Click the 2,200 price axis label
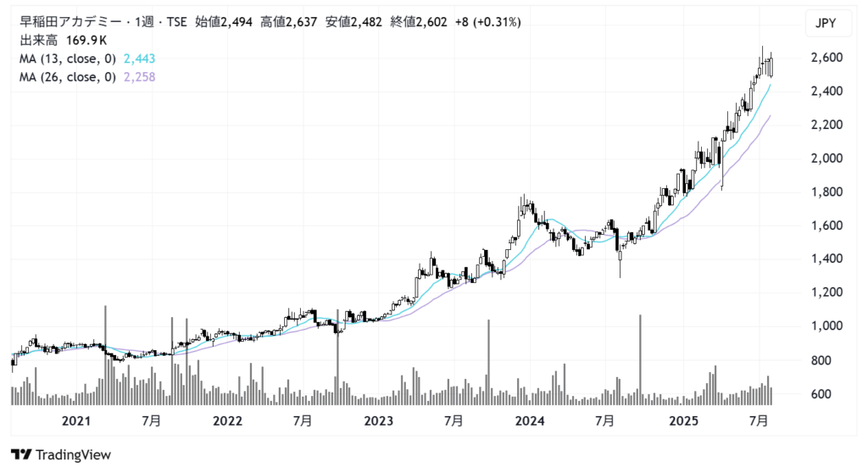This screenshot has height=473, width=868. pyautogui.click(x=826, y=125)
